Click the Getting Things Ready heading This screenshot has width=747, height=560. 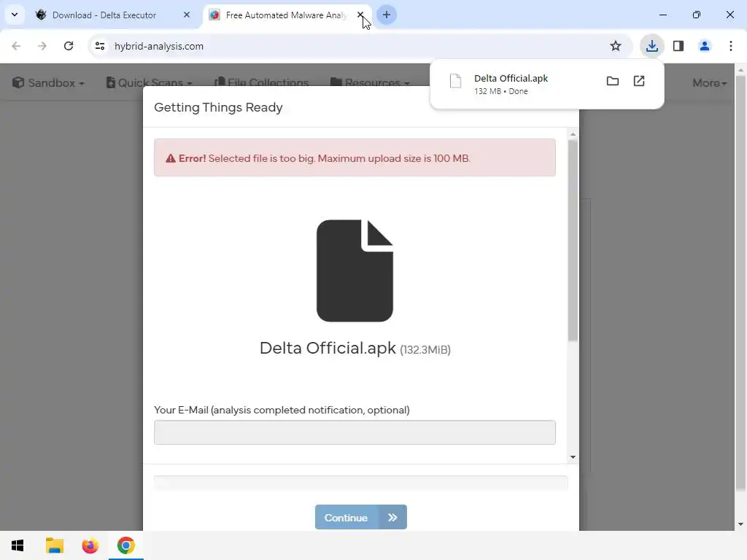tap(218, 108)
